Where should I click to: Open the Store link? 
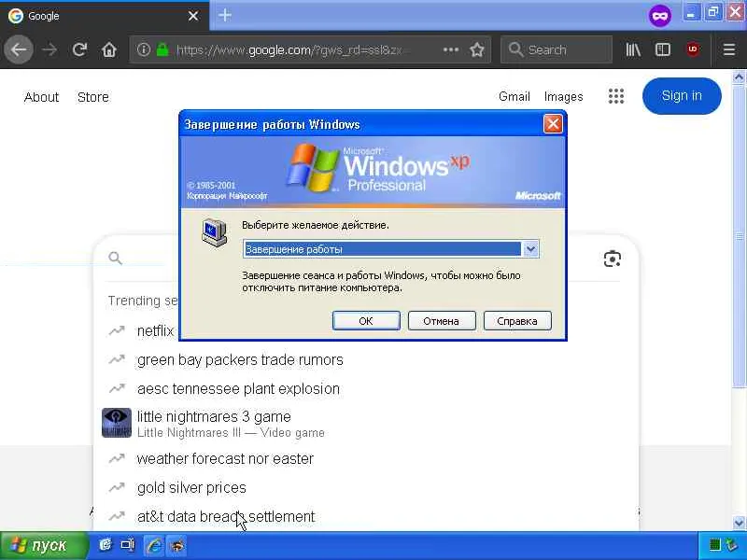92,97
